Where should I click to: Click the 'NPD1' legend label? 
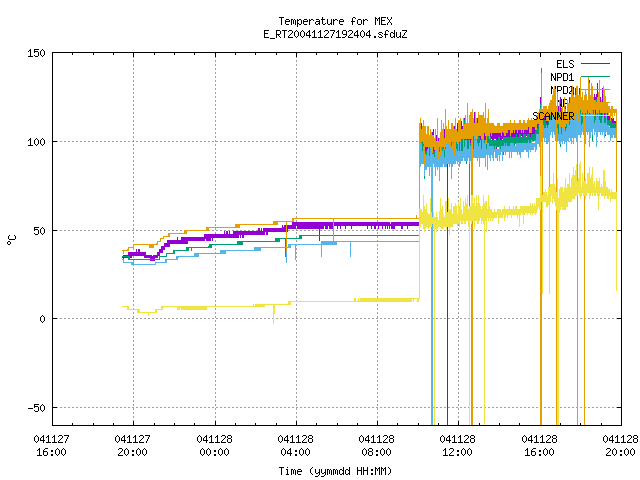coord(562,77)
